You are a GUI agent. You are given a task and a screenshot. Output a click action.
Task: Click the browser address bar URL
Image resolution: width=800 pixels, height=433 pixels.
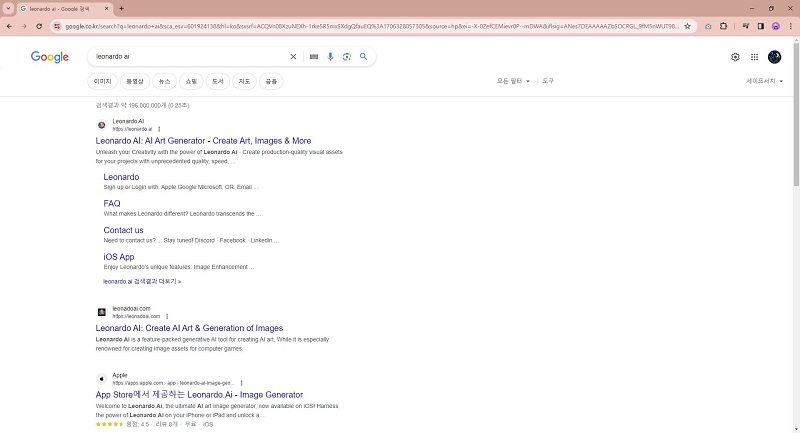click(x=371, y=26)
